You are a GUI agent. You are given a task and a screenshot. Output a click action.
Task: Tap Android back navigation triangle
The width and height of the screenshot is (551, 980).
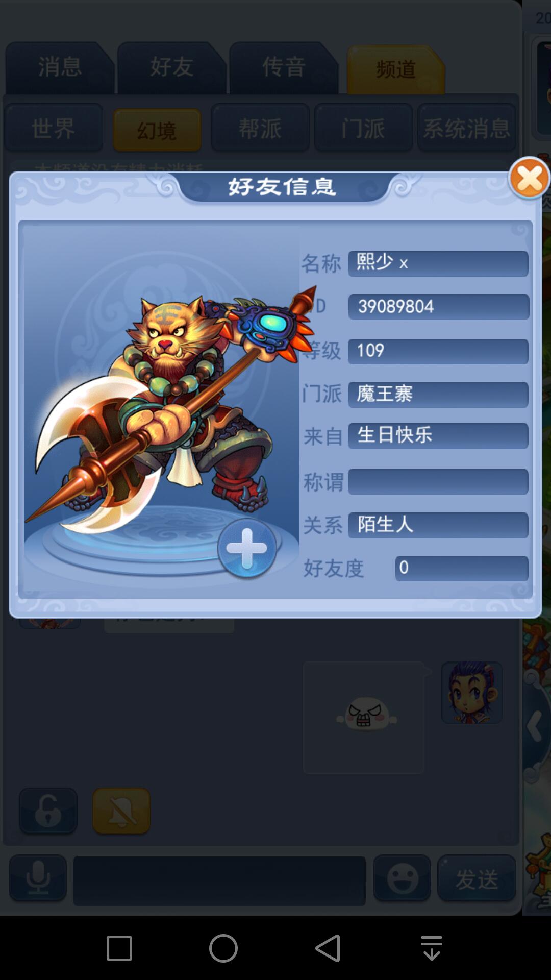328,948
